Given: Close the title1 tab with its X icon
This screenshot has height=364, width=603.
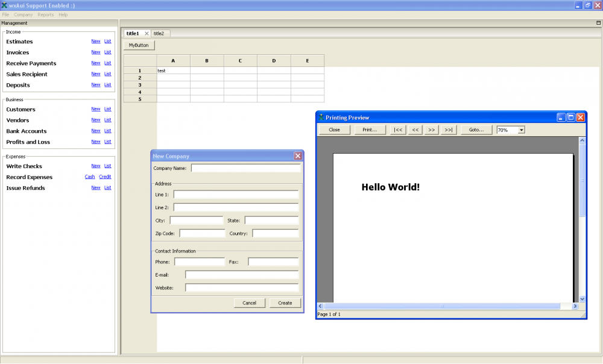Looking at the screenshot, I should coord(147,33).
